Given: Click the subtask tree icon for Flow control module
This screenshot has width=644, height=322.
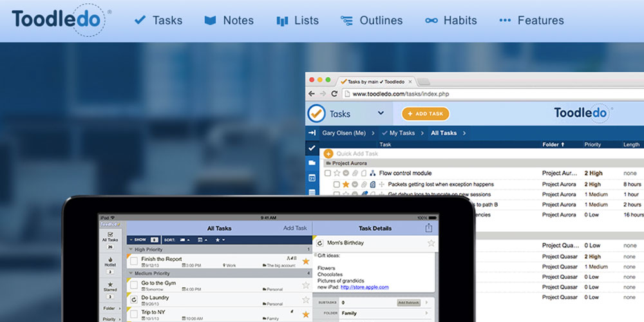Looking at the screenshot, I should coord(372,173).
